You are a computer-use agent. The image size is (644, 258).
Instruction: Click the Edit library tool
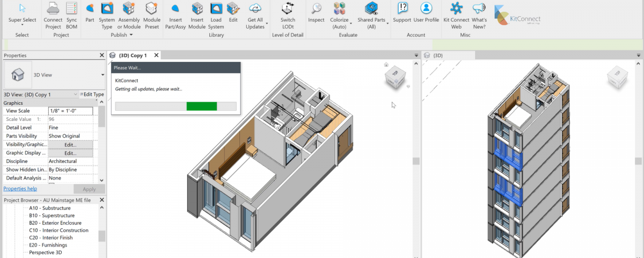pyautogui.click(x=233, y=13)
